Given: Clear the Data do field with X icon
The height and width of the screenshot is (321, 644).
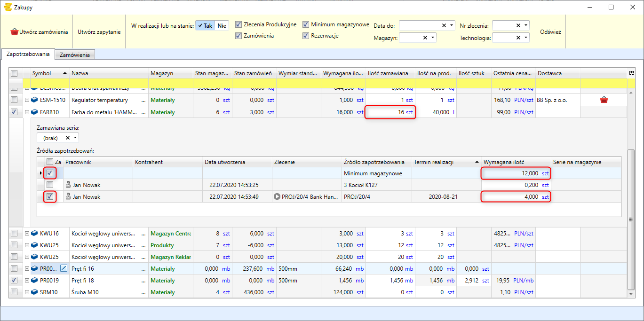Looking at the screenshot, I should (x=444, y=25).
